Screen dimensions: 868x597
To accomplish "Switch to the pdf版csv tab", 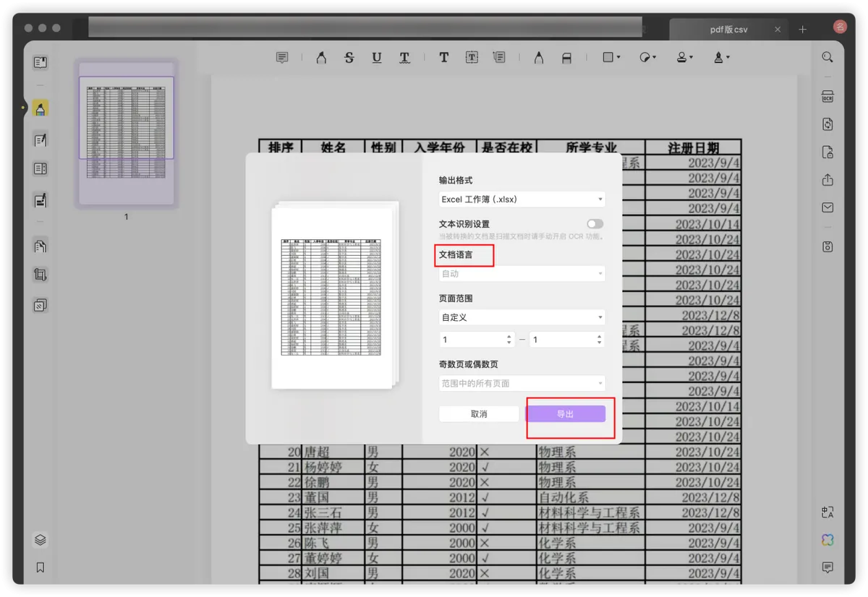I will click(x=728, y=30).
